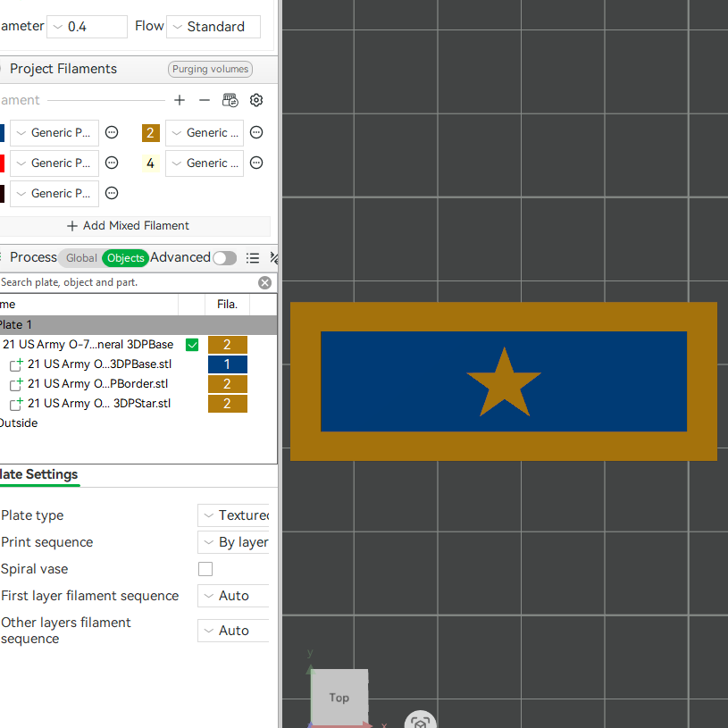Select 21 US Army O-7...neral 3DPBase object
728x728 pixels.
(x=88, y=345)
